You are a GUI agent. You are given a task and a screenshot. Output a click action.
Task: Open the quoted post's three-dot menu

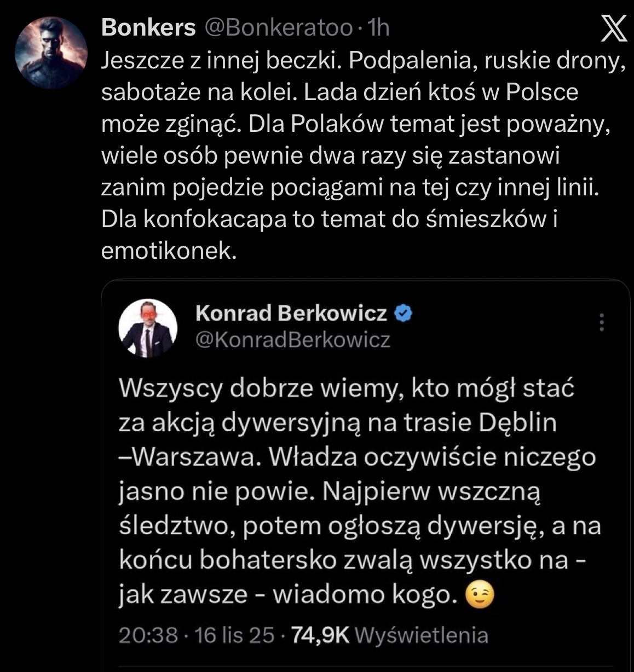[601, 322]
